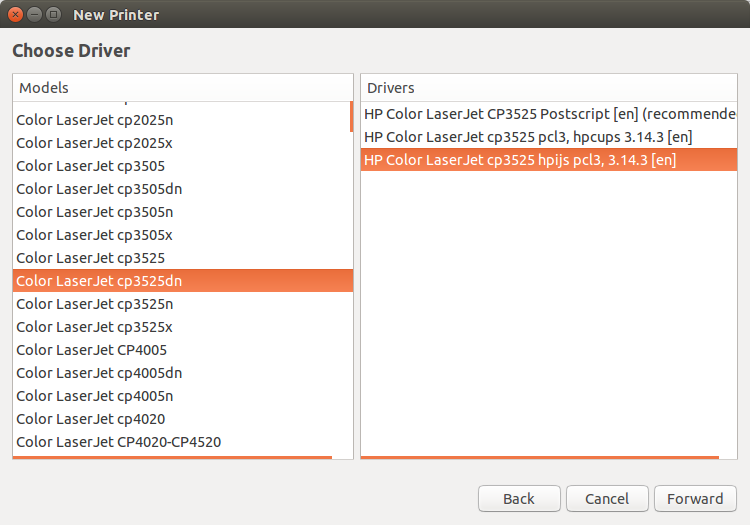Image resolution: width=750 pixels, height=525 pixels.
Task: Click the Models column header
Action: click(x=183, y=88)
